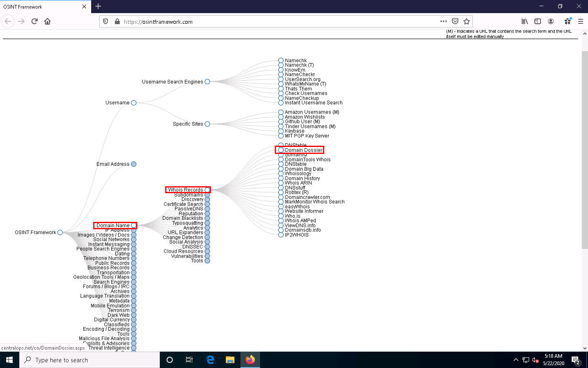This screenshot has height=368, width=588.
Task: Click the Windows taskbar search box
Action: pos(90,360)
